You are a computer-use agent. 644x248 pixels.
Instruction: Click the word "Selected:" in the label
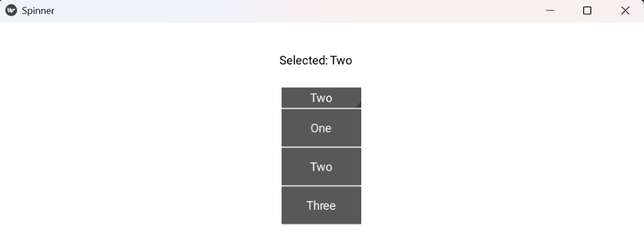point(303,60)
